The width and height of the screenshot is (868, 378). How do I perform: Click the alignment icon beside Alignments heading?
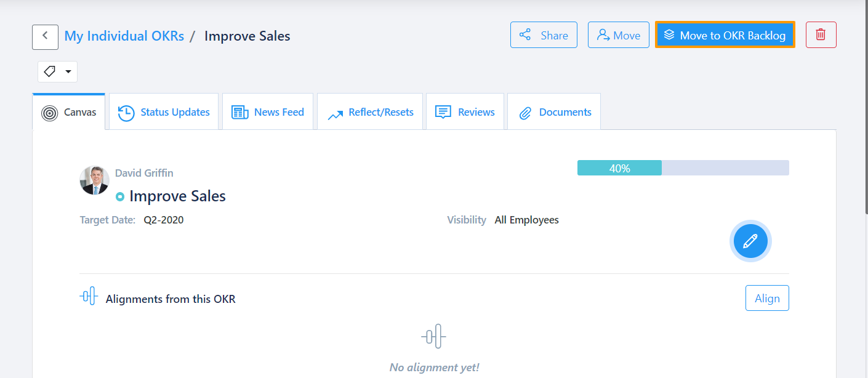(89, 297)
